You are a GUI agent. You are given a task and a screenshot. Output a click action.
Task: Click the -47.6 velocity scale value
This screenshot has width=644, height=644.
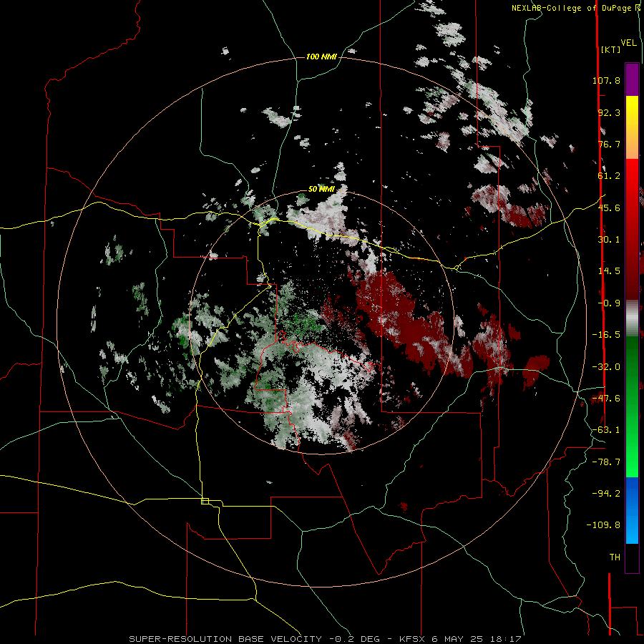(606, 399)
